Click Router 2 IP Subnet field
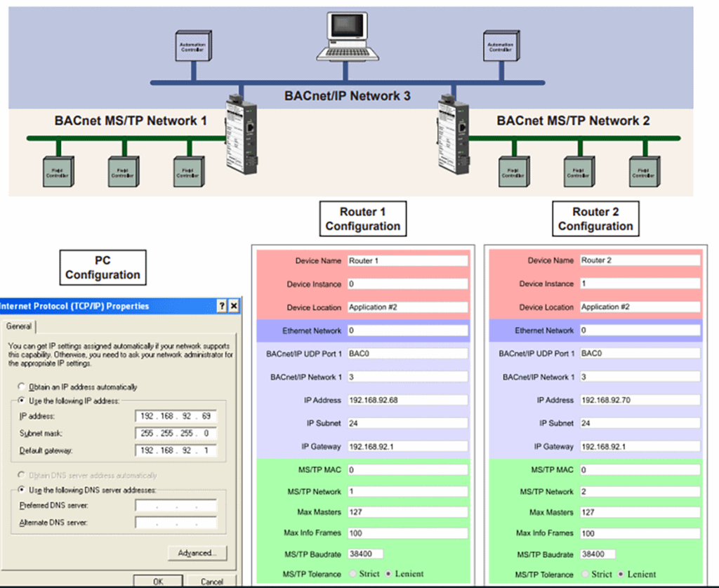719x588 pixels. tap(640, 423)
